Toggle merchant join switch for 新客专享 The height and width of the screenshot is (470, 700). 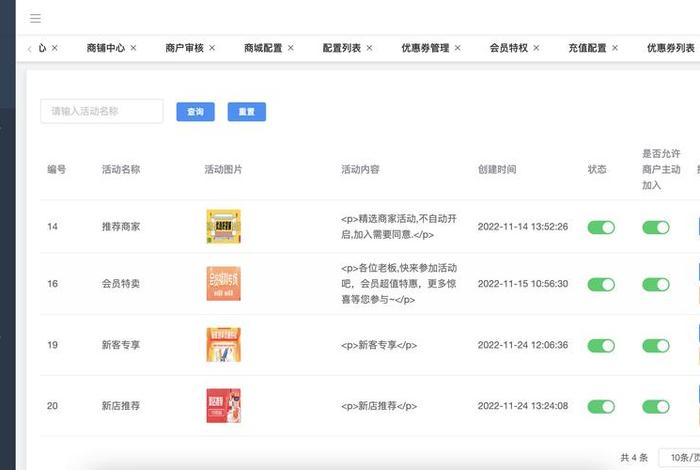click(656, 345)
